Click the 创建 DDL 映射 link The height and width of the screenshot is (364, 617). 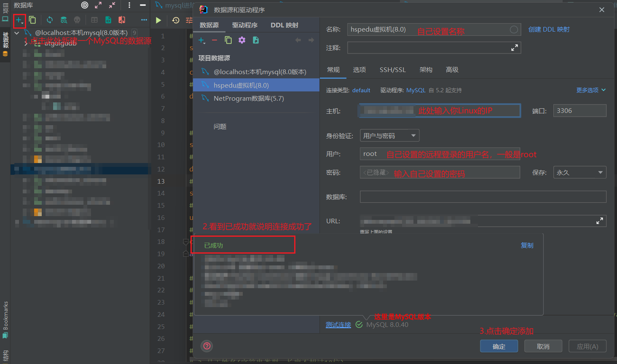pyautogui.click(x=549, y=29)
